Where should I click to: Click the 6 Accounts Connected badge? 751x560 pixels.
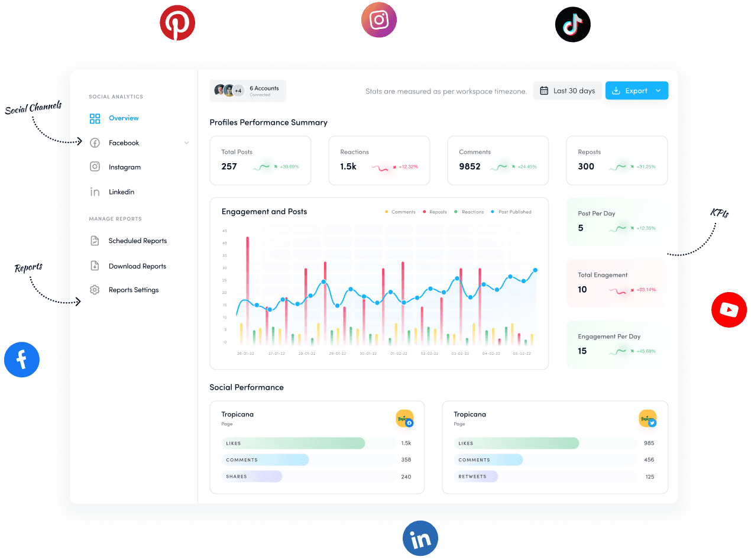(248, 90)
